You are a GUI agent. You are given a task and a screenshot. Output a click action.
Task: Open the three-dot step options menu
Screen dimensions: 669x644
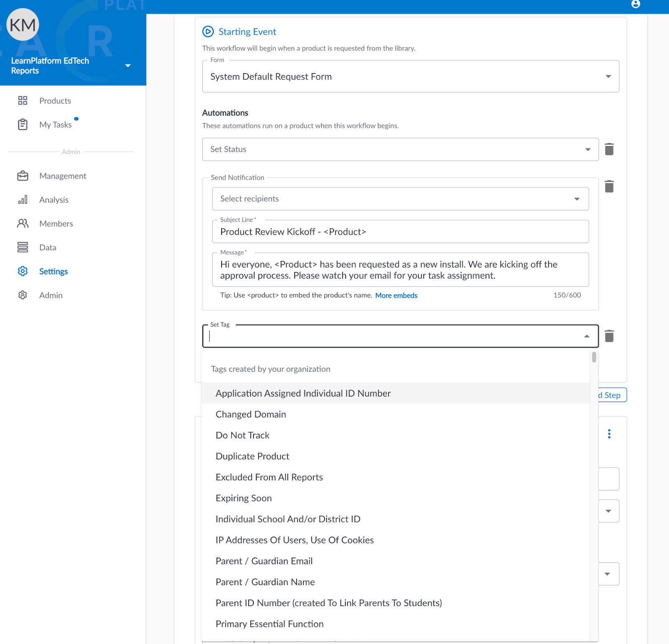pyautogui.click(x=609, y=434)
